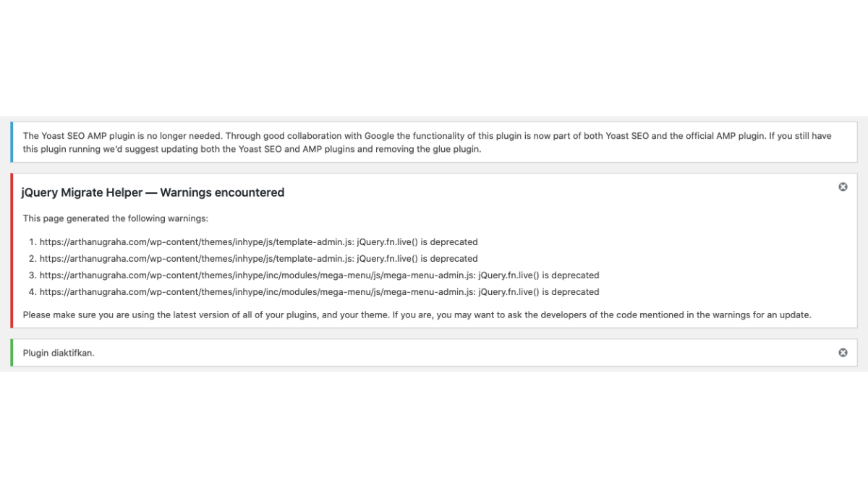Click the list number '4.' in warnings

point(32,292)
